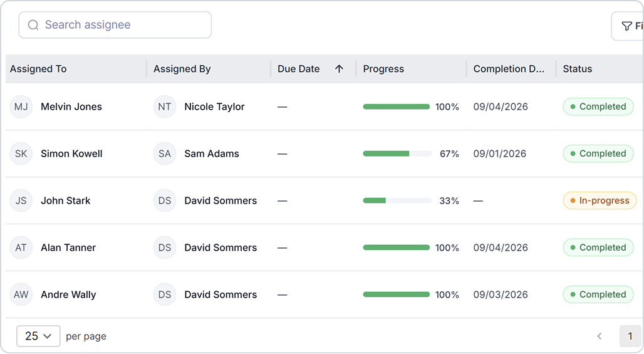Click the Alan Tanner name

(68, 247)
